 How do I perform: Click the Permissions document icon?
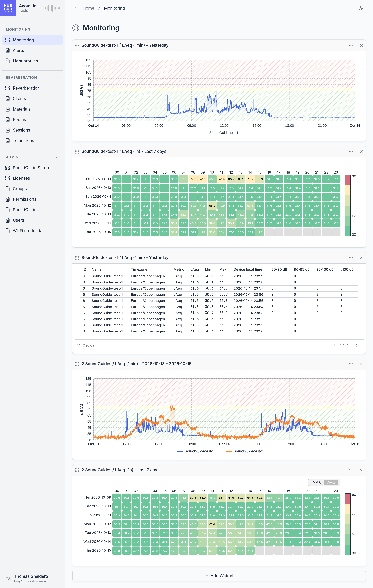(x=8, y=199)
